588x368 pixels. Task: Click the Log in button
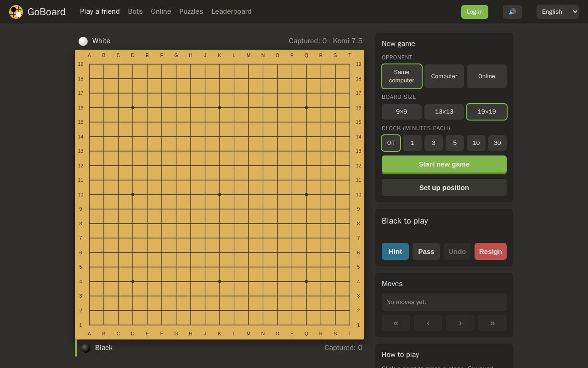475,12
